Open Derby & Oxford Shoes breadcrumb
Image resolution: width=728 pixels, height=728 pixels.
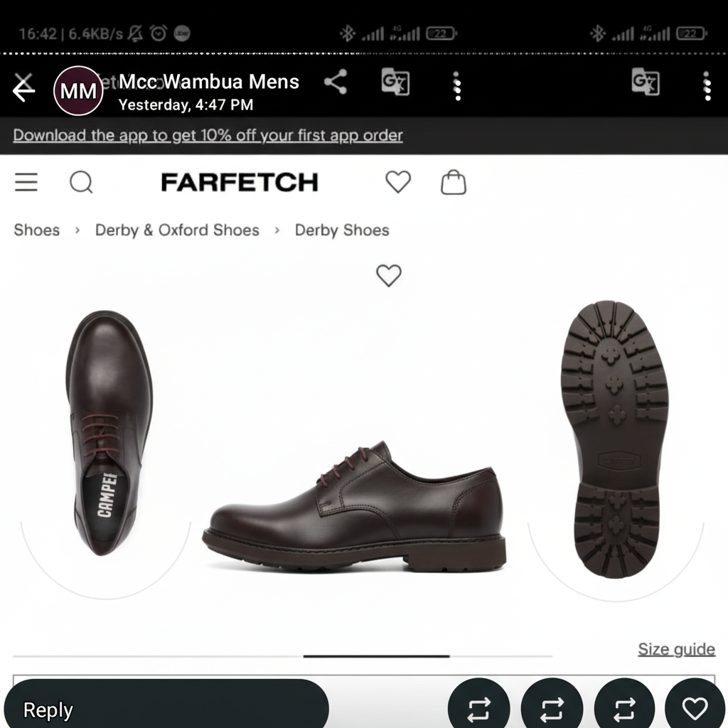177,230
